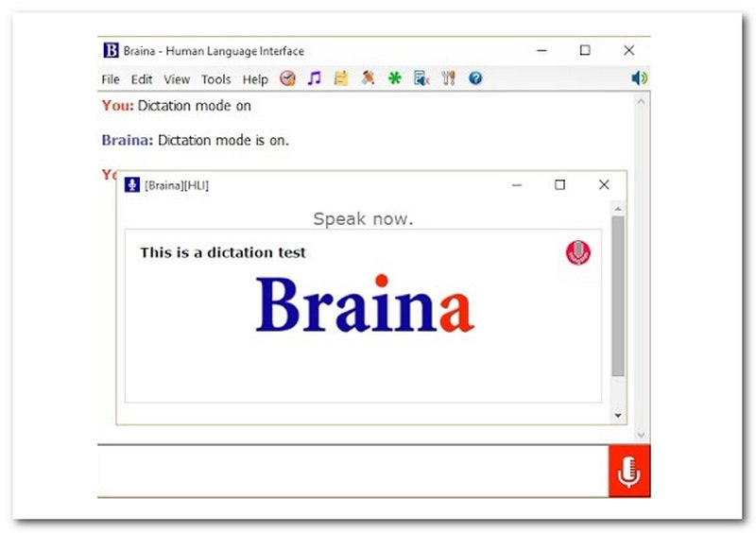Click the orange pencil dictation toolbar icon
Screen dimensions: 756x533
point(368,77)
